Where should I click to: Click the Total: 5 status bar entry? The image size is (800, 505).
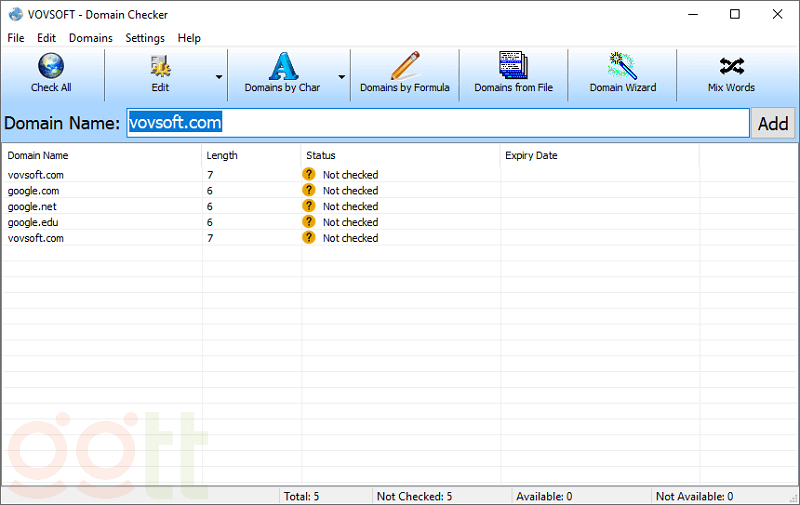pos(302,496)
